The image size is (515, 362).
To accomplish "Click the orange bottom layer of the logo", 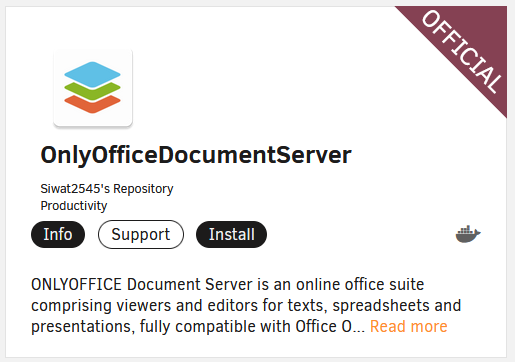I will pyautogui.click(x=92, y=105).
